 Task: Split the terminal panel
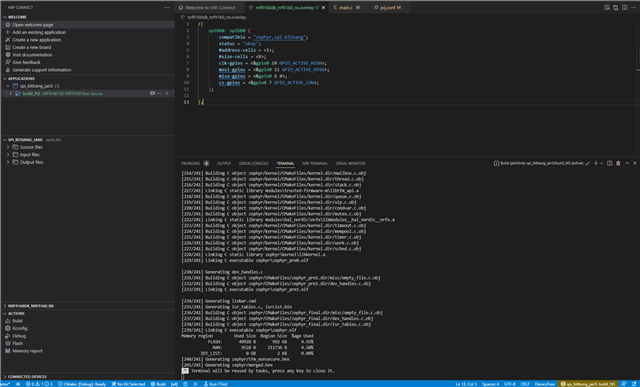609,163
